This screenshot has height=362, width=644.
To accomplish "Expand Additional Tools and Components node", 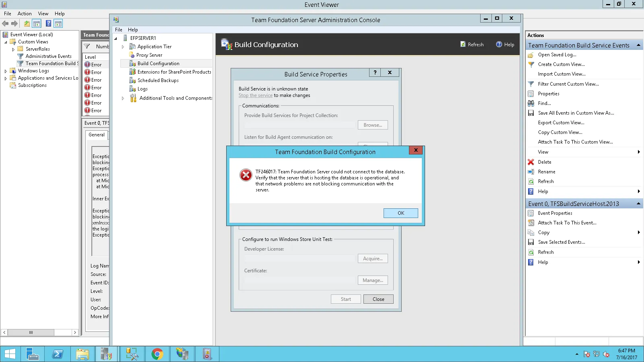I will coord(123,98).
